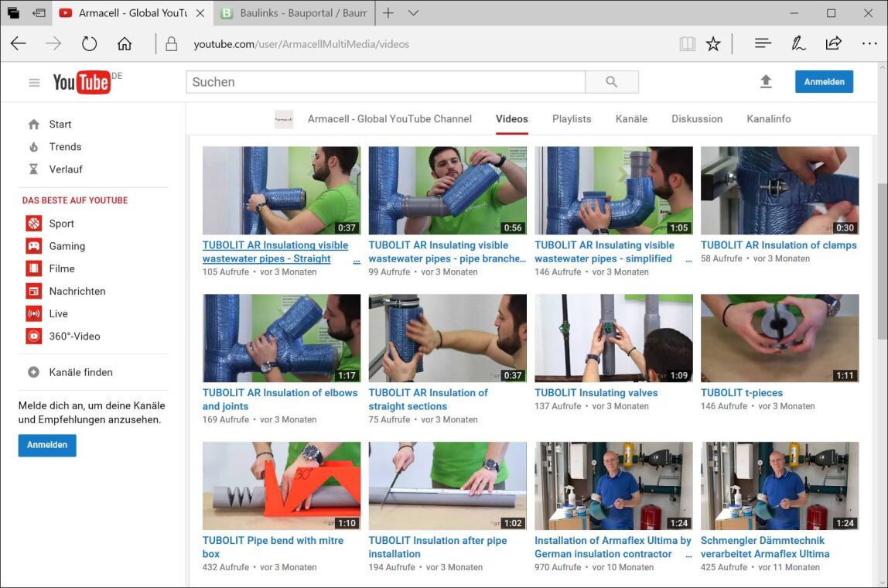Switch to the Playlists tab
This screenshot has height=588, width=888.
click(x=572, y=119)
